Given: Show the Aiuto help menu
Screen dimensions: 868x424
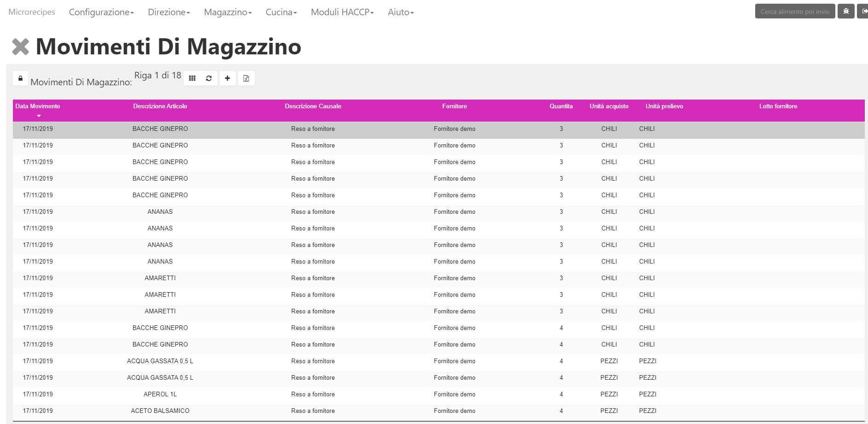Looking at the screenshot, I should 401,12.
